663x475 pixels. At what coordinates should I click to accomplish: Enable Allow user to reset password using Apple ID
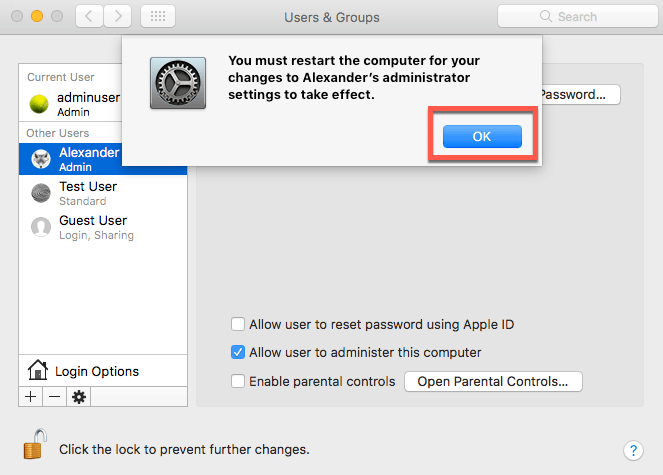tap(238, 324)
